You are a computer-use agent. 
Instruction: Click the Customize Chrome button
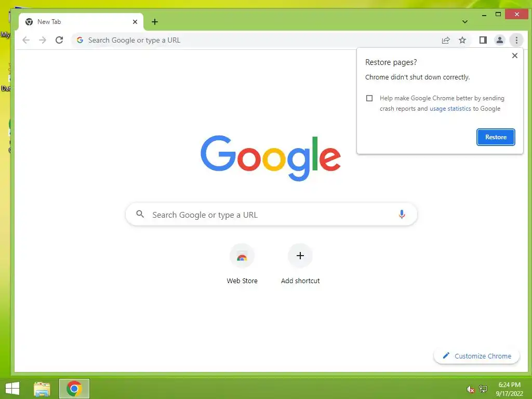(x=477, y=356)
